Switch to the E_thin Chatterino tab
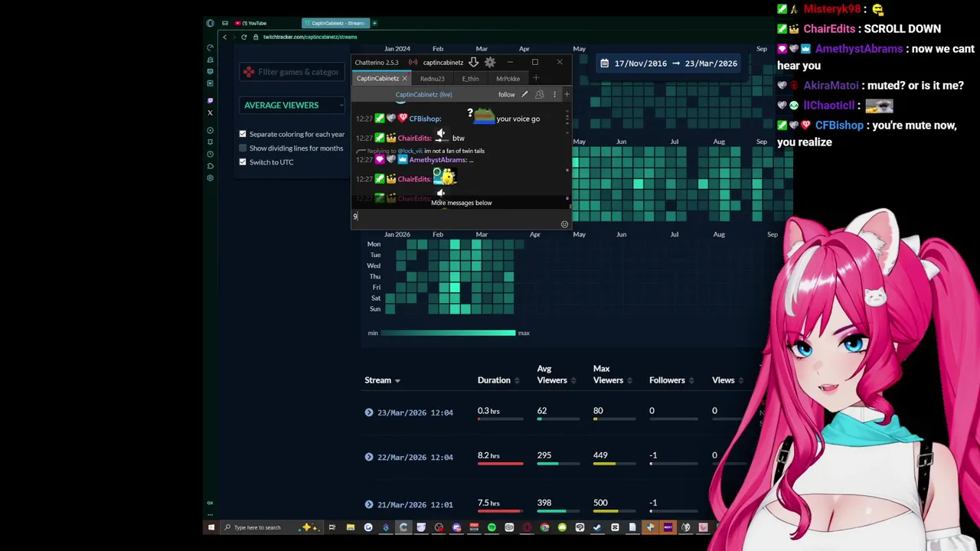This screenshot has width=980, height=551. 470,79
